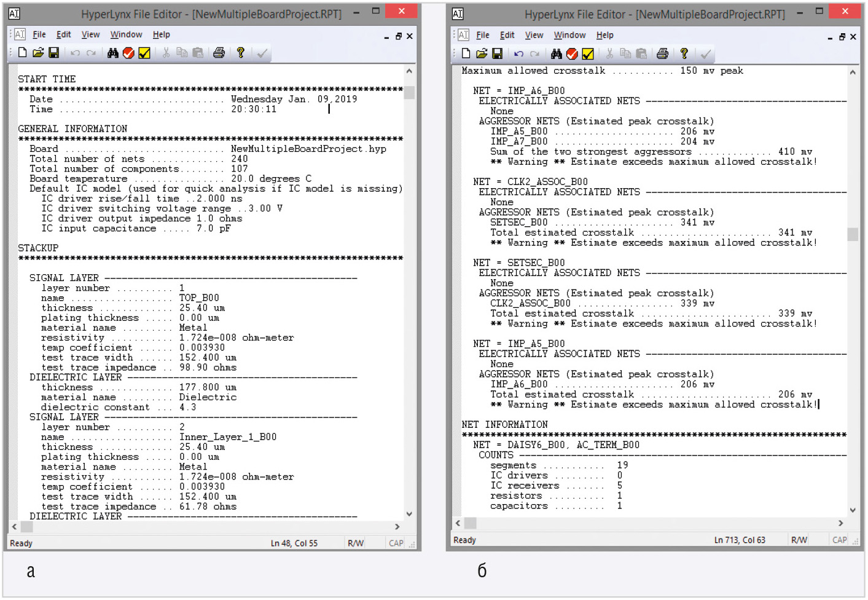Click New file icon in left editor window
The height and width of the screenshot is (600, 868).
[x=22, y=53]
